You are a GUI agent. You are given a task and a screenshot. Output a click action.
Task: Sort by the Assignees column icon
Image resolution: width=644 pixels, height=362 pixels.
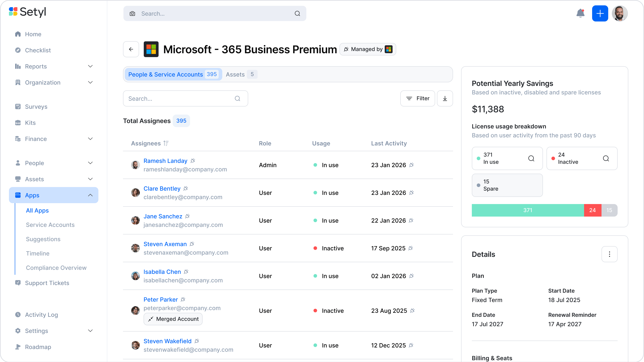pyautogui.click(x=166, y=143)
